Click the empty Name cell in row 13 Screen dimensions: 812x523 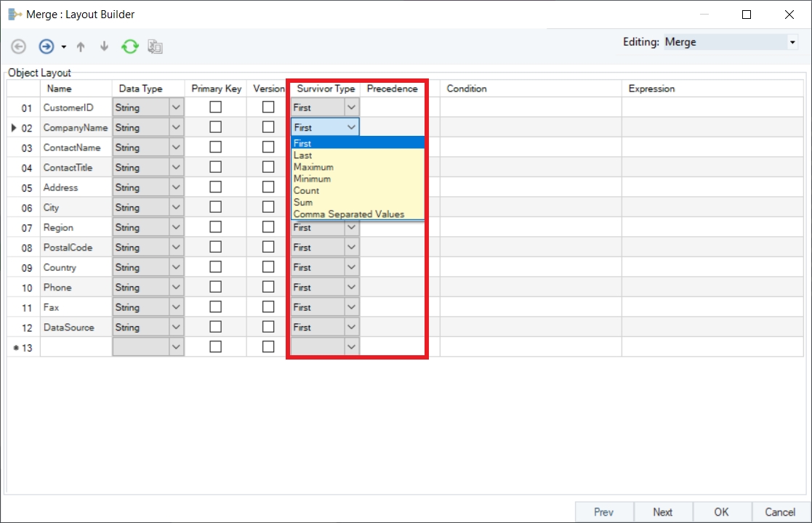76,347
